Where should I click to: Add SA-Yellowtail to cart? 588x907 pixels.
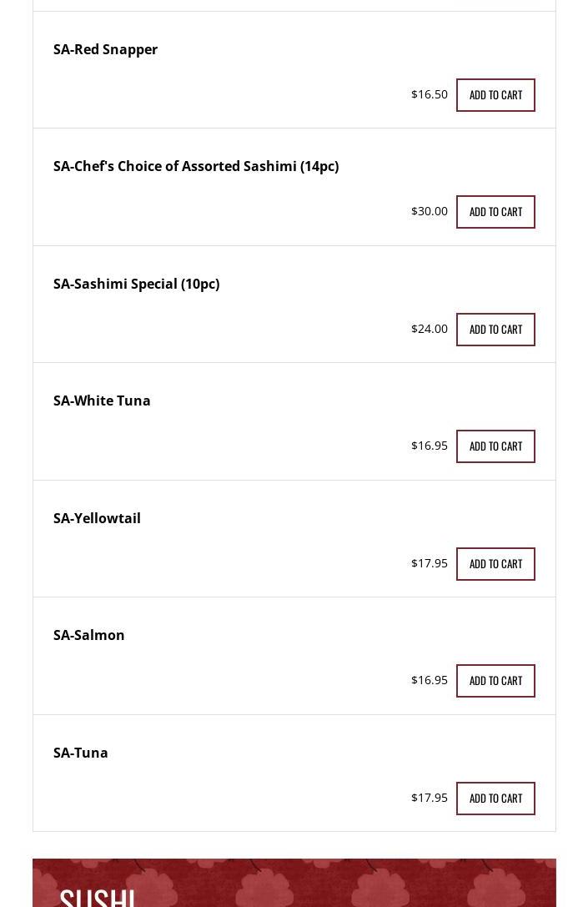point(495,564)
